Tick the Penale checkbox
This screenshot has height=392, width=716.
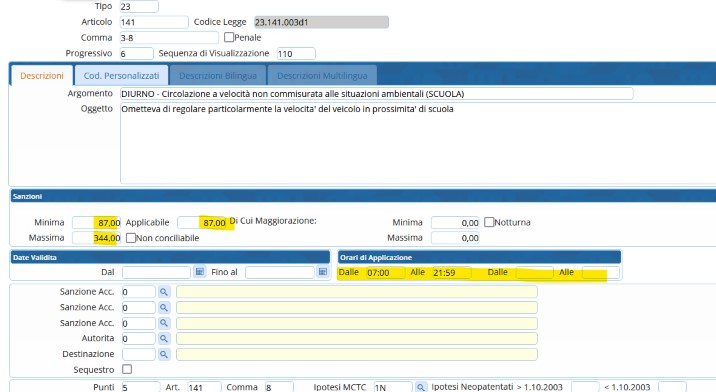[229, 37]
